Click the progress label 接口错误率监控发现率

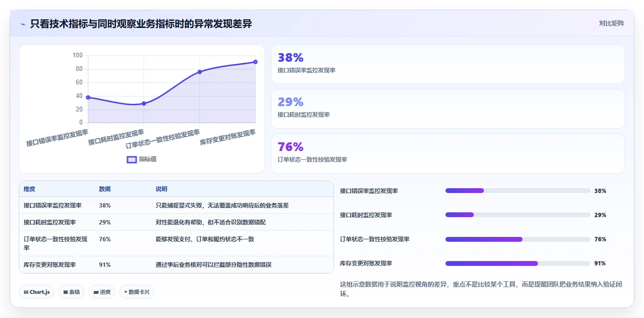369,191
